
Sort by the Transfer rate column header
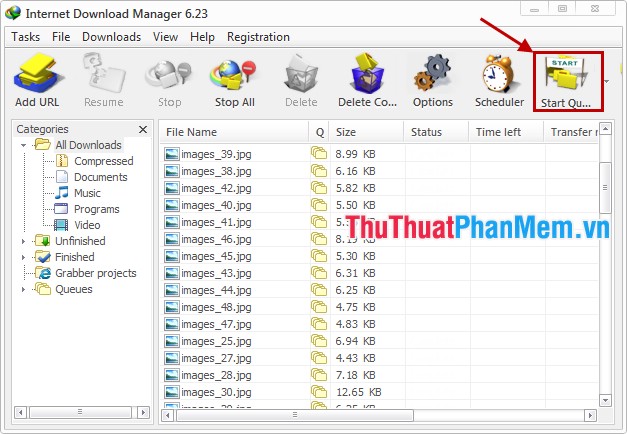tap(572, 132)
